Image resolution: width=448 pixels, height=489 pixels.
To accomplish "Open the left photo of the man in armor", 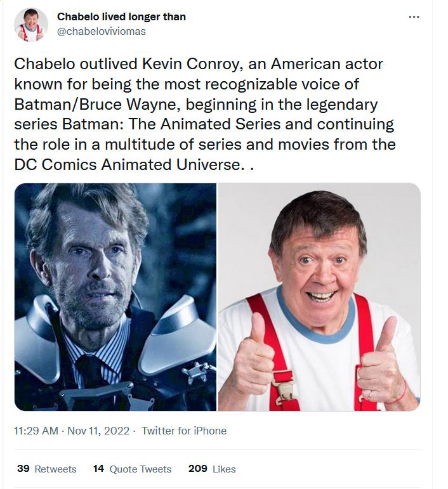I will click(x=115, y=297).
